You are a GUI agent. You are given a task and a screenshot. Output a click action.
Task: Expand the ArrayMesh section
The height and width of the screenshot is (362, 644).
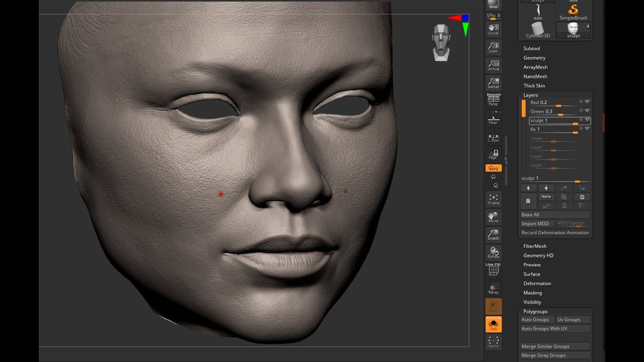(x=535, y=67)
